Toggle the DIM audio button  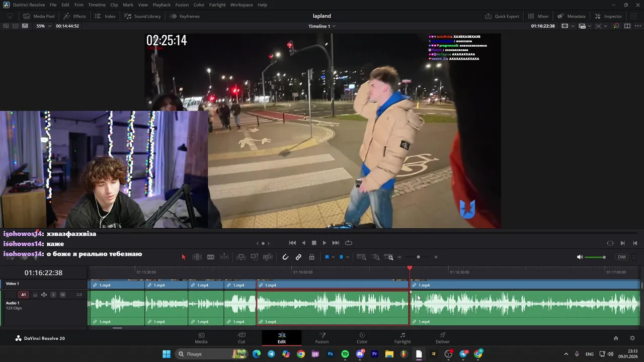[622, 257]
